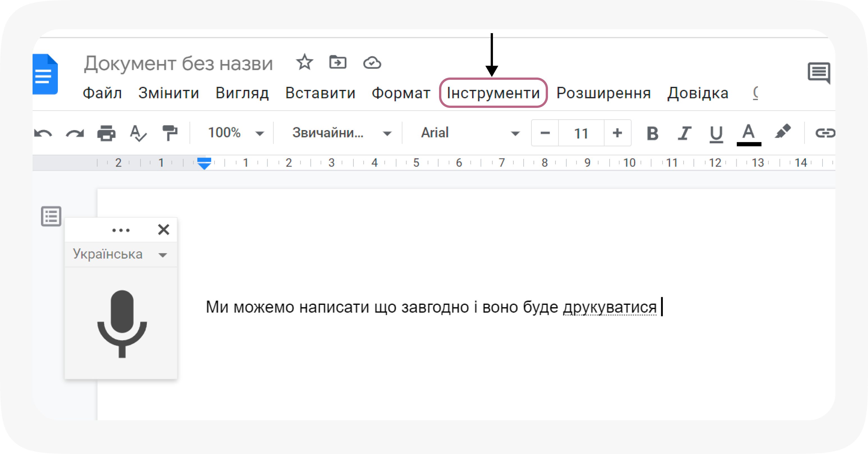
Task: Increase font size with plus button
Action: 617,133
